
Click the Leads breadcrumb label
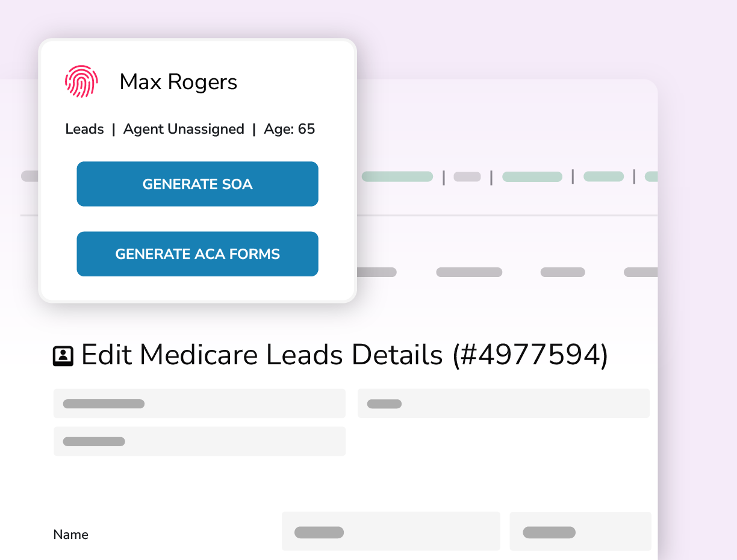pyautogui.click(x=84, y=129)
